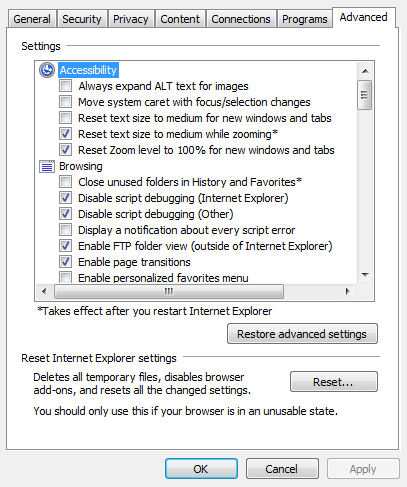Screen dimensions: 407x487
Task: Switch to the Security tab
Action: pyautogui.click(x=82, y=19)
